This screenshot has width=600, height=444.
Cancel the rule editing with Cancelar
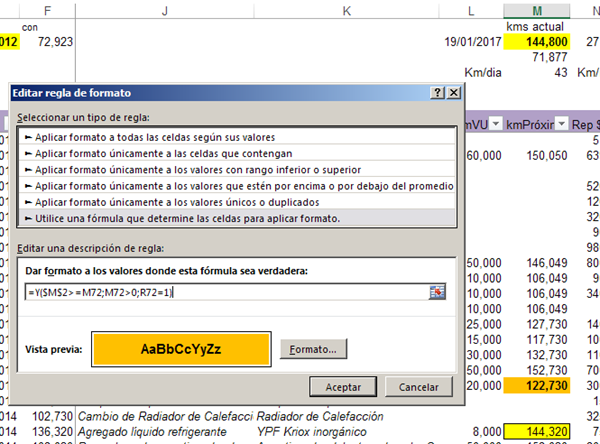pos(419,387)
